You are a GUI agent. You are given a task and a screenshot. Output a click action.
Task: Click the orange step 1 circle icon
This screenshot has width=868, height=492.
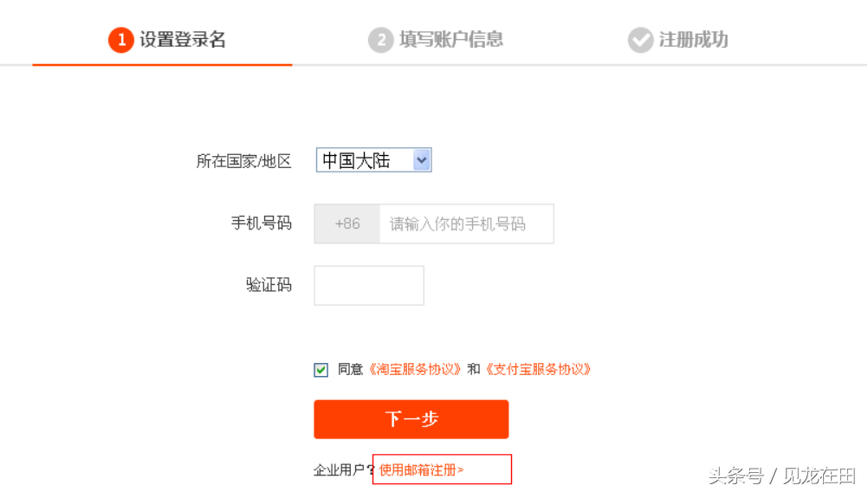120,40
